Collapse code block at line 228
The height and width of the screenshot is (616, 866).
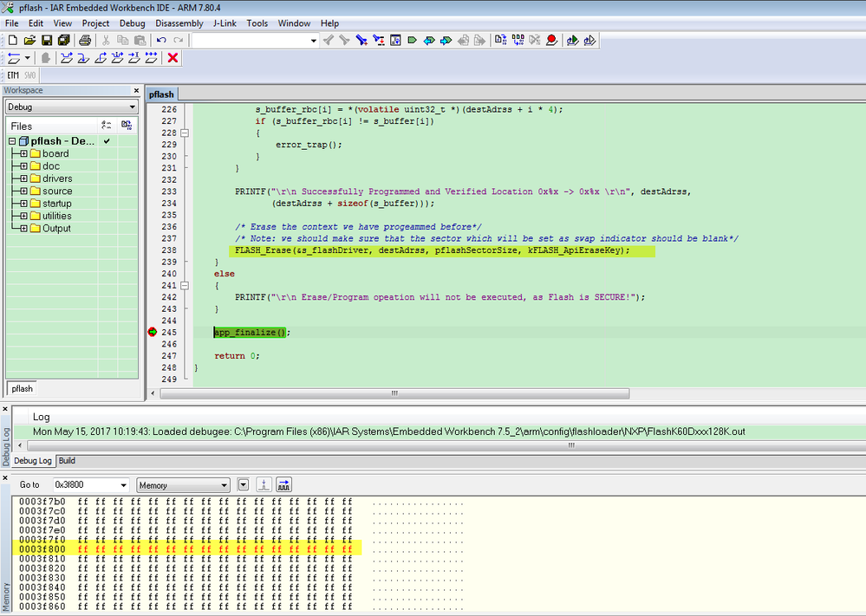[x=185, y=133]
